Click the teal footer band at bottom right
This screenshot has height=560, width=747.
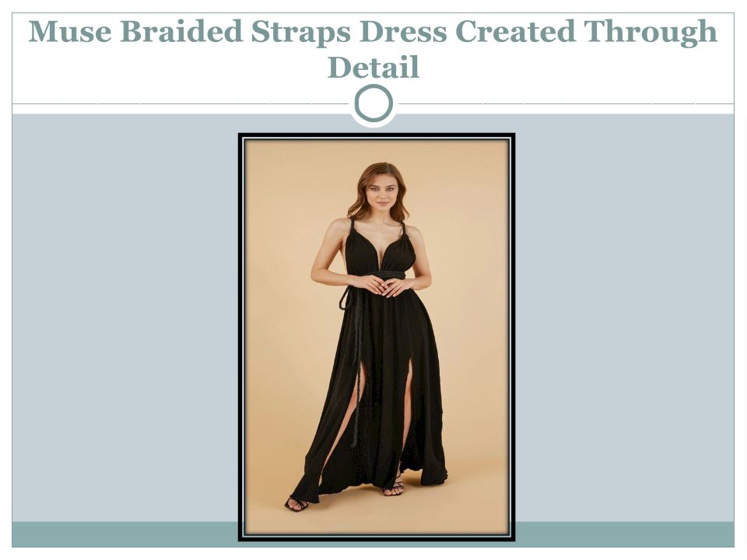tap(625, 534)
